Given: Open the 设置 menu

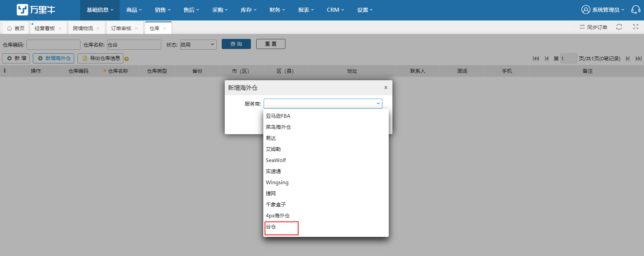Looking at the screenshot, I should [365, 10].
